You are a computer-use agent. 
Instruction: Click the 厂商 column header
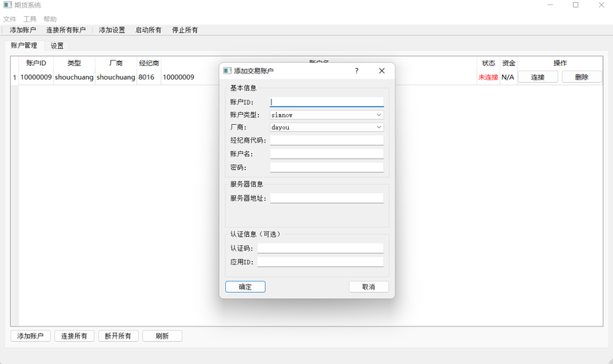[x=116, y=63]
